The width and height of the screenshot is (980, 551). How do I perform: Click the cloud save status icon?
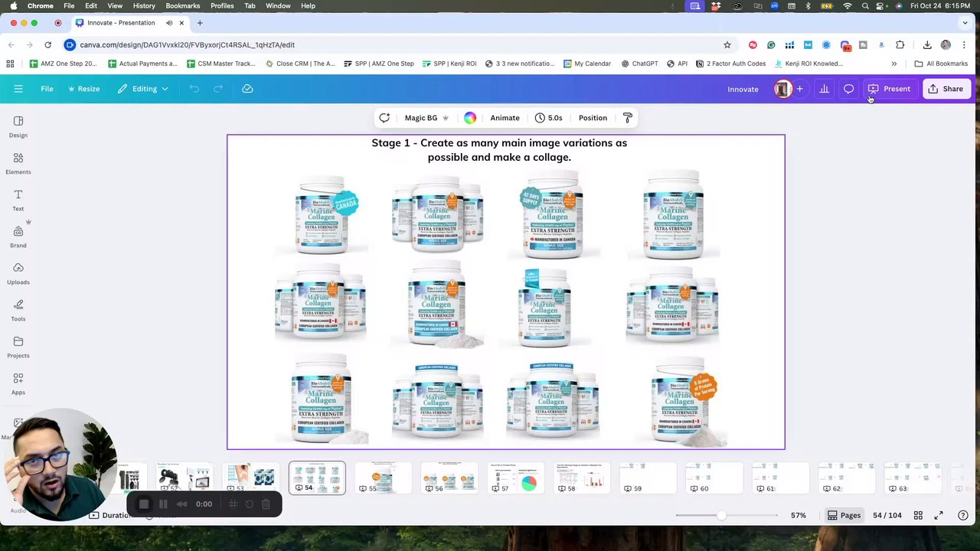(x=247, y=89)
